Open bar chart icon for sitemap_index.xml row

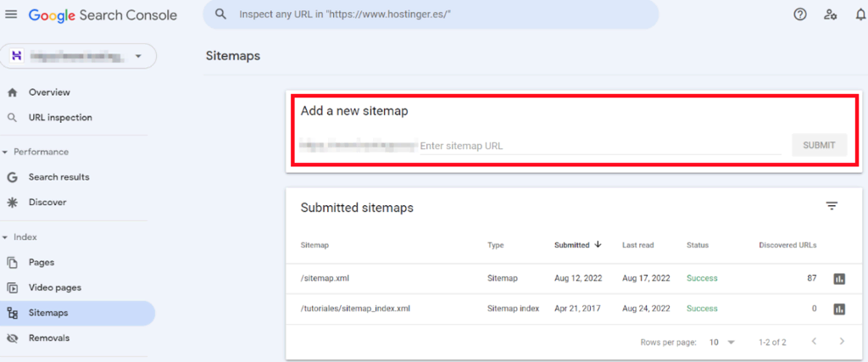click(x=839, y=309)
